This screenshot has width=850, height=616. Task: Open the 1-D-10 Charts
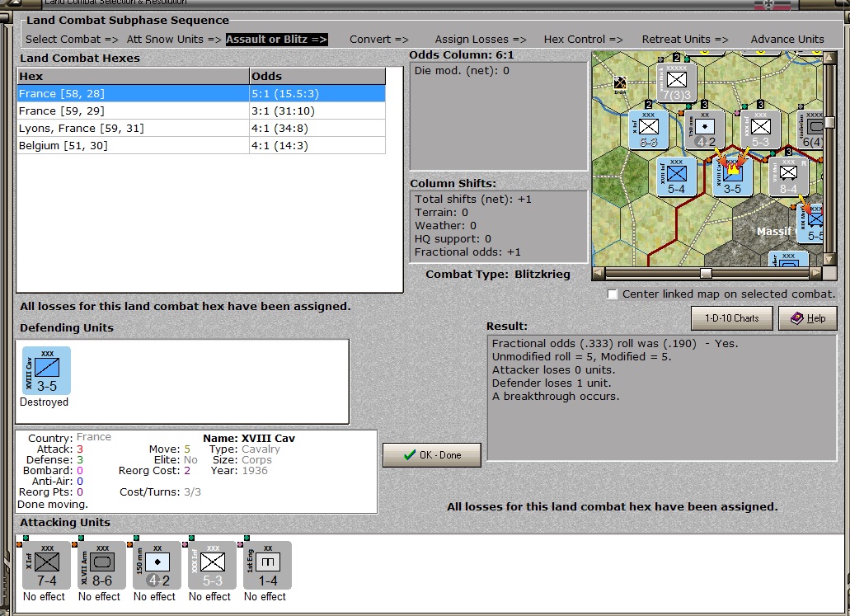pyautogui.click(x=732, y=318)
